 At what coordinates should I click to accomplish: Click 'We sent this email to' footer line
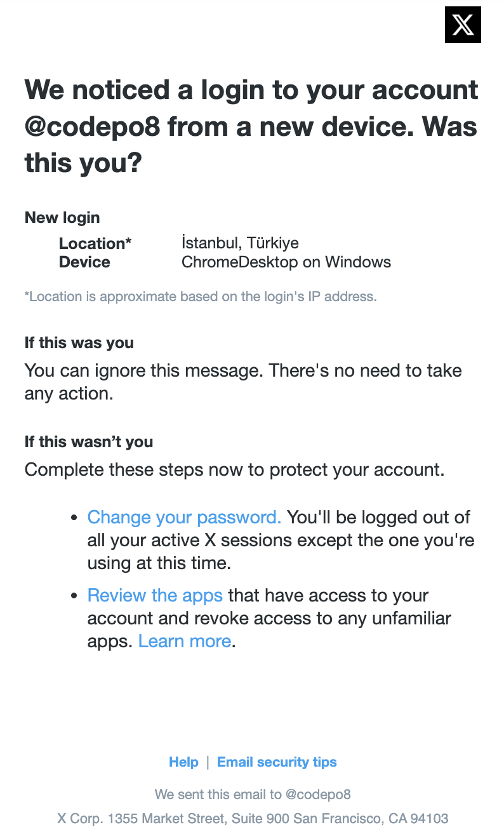point(253,794)
